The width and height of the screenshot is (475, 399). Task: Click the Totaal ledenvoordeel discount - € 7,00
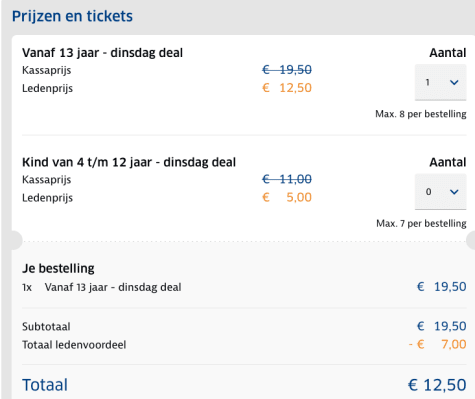437,344
